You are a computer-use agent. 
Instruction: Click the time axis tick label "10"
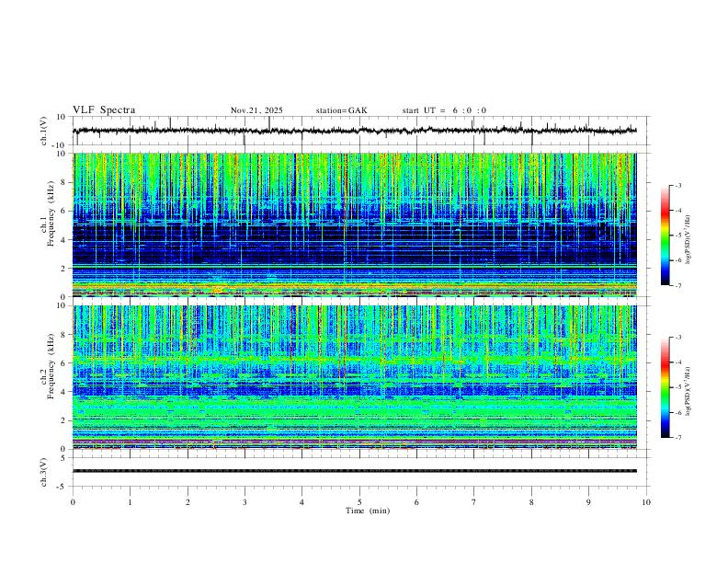tap(646, 502)
